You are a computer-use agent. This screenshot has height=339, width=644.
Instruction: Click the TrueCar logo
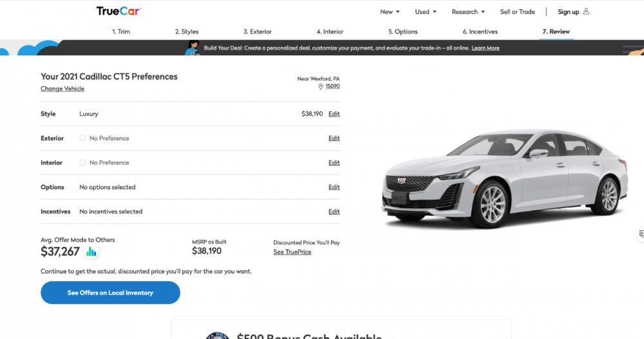coord(118,11)
